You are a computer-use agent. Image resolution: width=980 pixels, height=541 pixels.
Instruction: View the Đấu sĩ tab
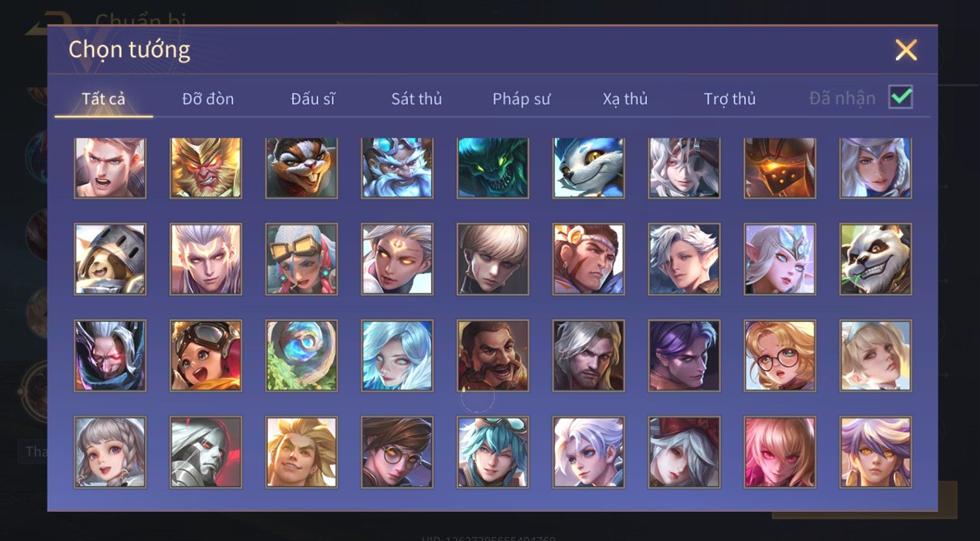click(x=313, y=99)
